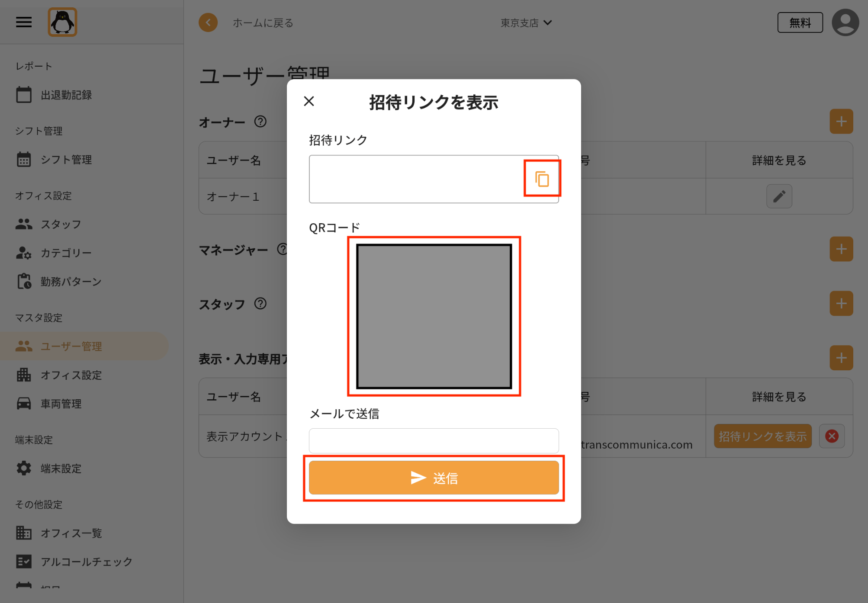Click the オーナー１ table cell
868x603 pixels.
(x=243, y=196)
